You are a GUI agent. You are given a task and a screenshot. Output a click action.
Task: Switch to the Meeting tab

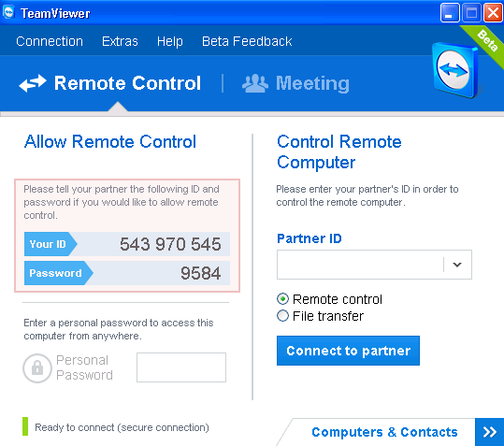point(295,83)
